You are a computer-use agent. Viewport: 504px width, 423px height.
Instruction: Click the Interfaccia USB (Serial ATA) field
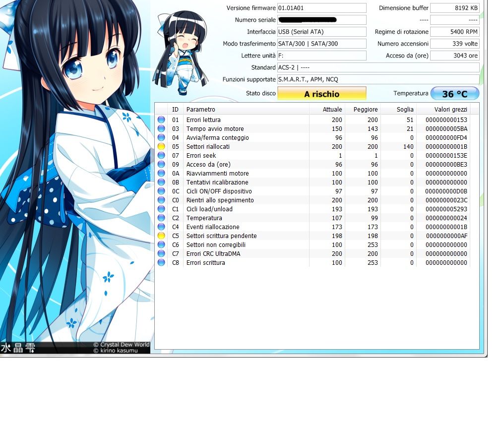(321, 32)
